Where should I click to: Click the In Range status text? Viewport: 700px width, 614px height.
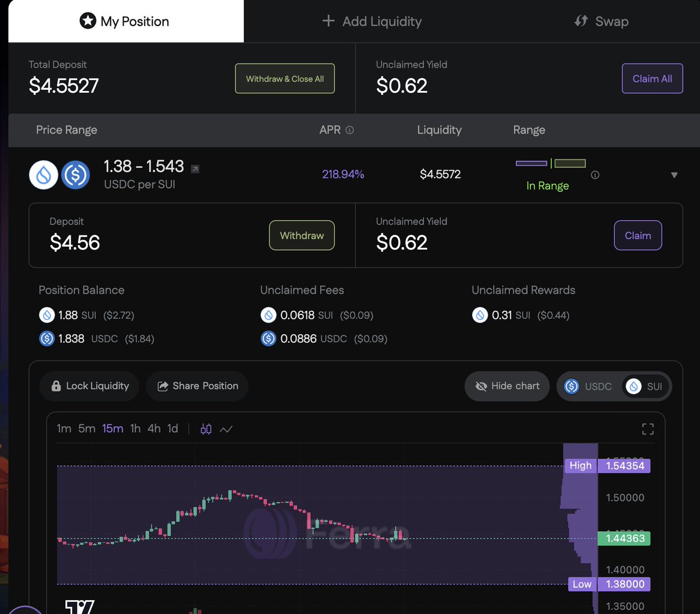tap(547, 186)
